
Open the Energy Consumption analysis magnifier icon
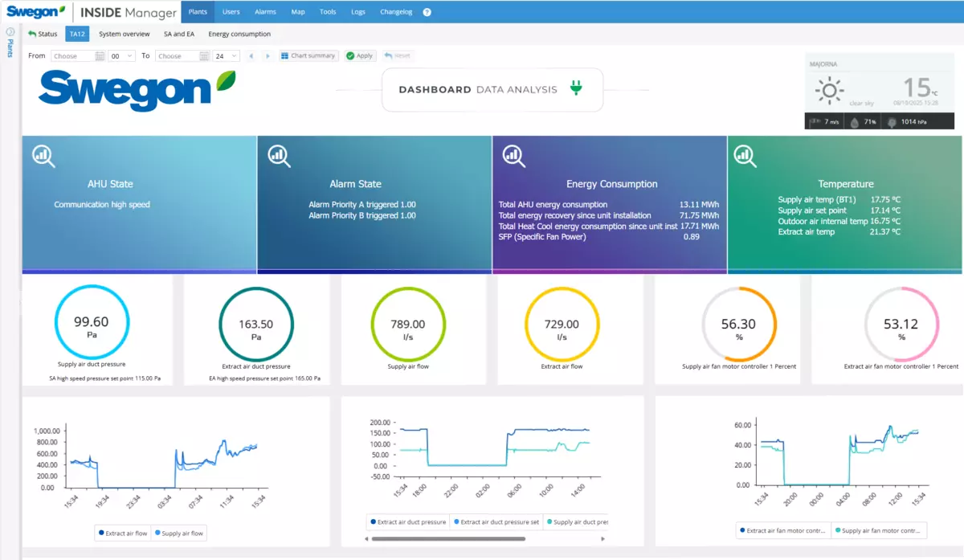coord(513,156)
